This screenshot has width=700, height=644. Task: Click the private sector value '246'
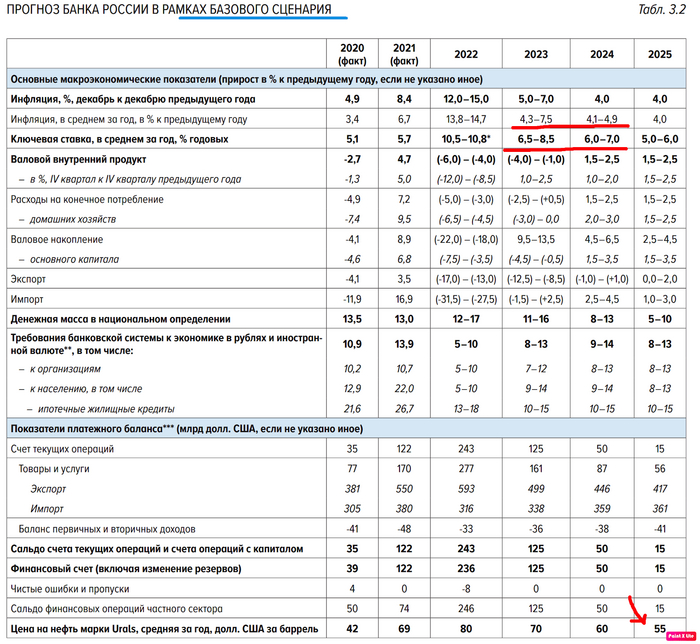click(x=466, y=609)
